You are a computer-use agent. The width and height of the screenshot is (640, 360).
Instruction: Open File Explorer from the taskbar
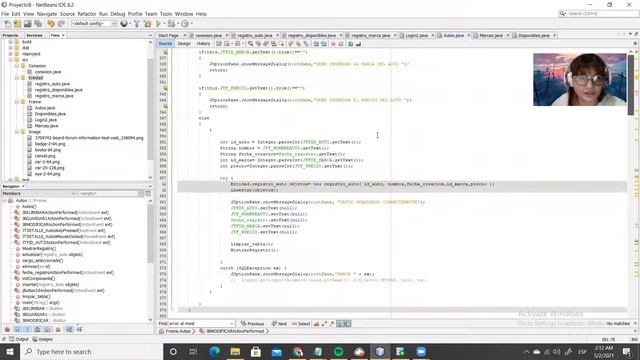pos(235,351)
